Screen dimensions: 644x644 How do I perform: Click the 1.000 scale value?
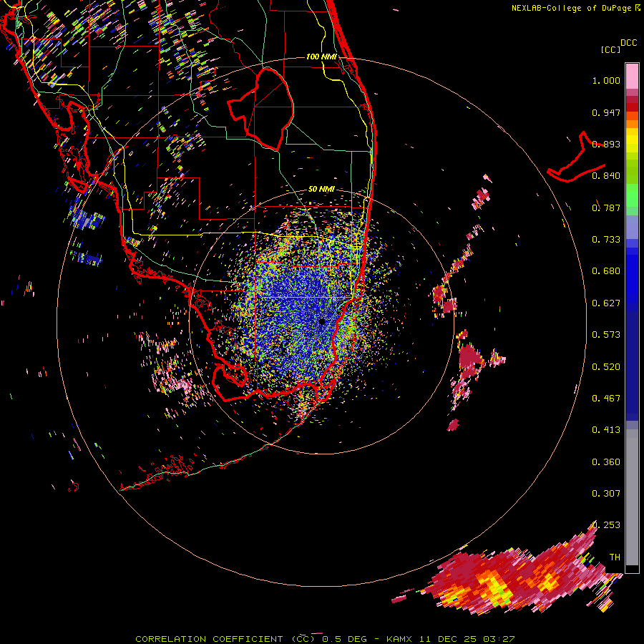click(606, 80)
